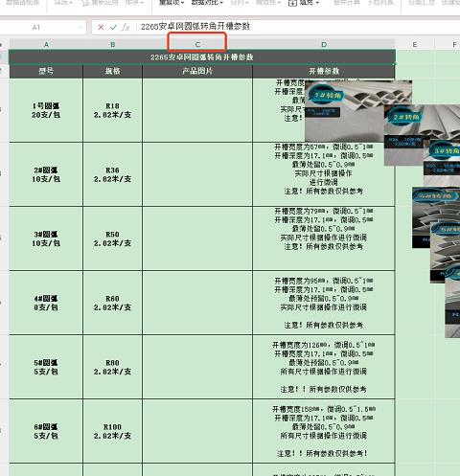The image size is (460, 476).
Task: Open the fx insert function dialog
Action: (126, 27)
